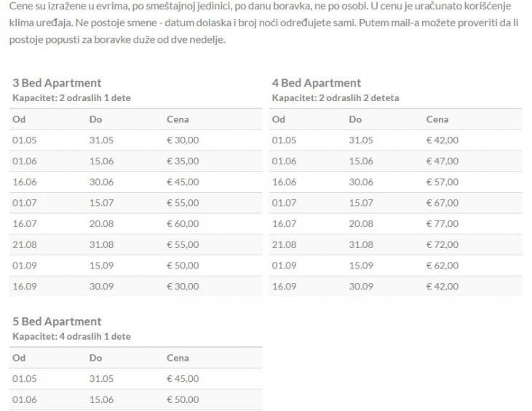532x411 pixels.
Task: Click capacity text '2 odraslih 2 deteta'
Action: click(x=359, y=97)
